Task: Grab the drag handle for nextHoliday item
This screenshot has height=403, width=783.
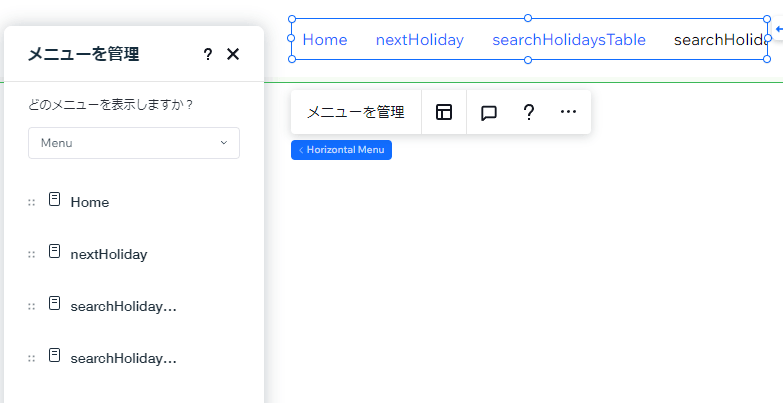Action: 31,254
